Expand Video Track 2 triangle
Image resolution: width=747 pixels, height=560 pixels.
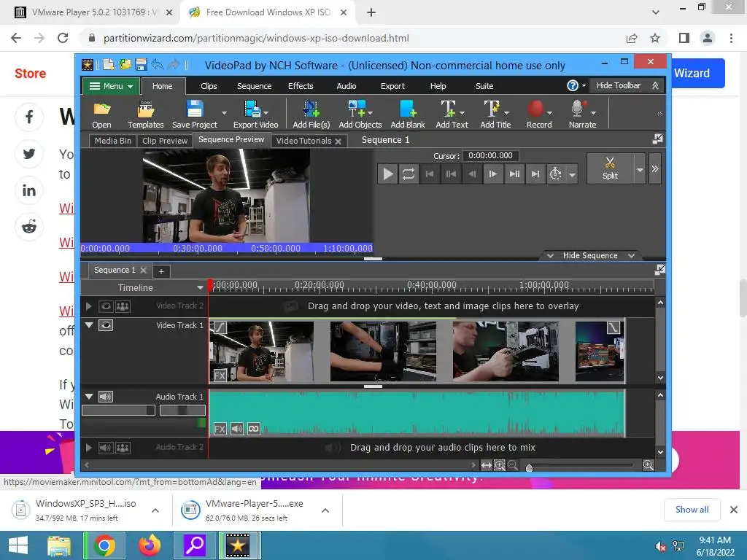click(88, 306)
